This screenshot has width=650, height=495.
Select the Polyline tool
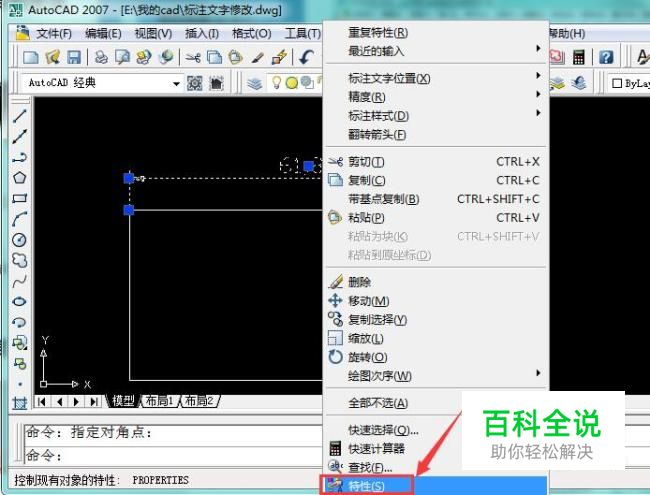(x=19, y=157)
